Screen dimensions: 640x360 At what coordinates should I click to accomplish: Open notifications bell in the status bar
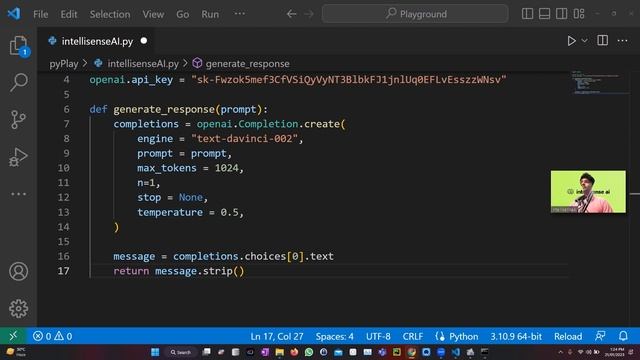point(623,336)
